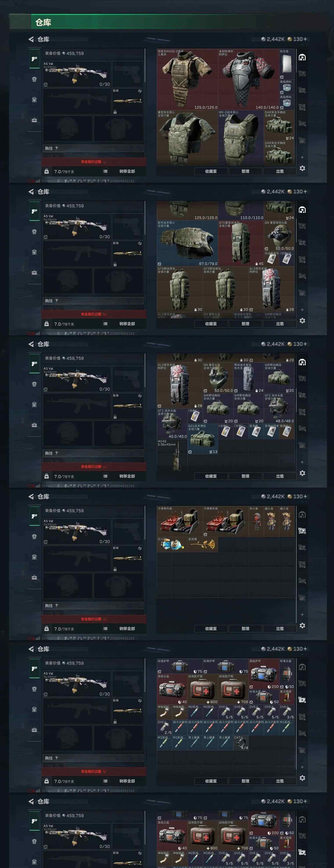Click 整理 button beneath the MK-2战术背心
The width and height of the screenshot is (334, 868).
245,171
